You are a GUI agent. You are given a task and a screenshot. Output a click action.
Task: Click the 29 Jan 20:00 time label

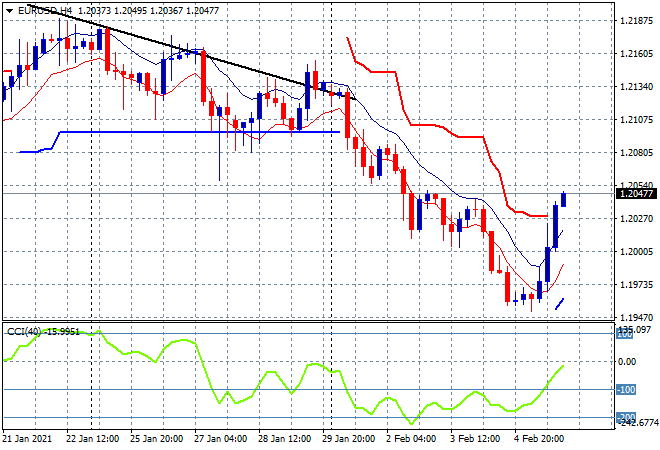click(349, 439)
